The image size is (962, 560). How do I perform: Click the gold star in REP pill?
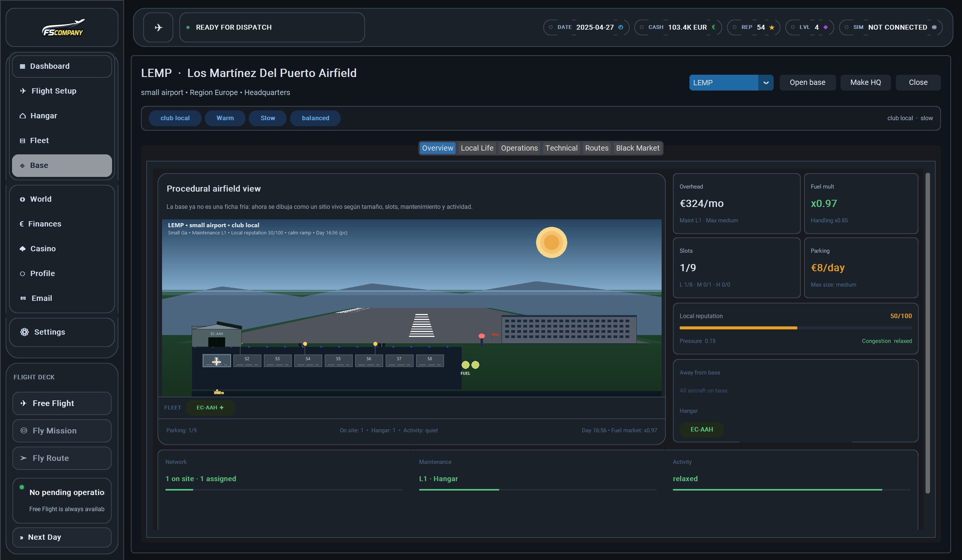[771, 27]
